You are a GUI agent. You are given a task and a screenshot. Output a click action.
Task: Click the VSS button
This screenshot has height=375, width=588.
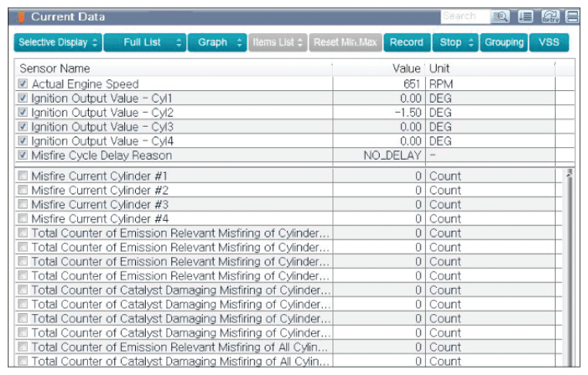[549, 42]
